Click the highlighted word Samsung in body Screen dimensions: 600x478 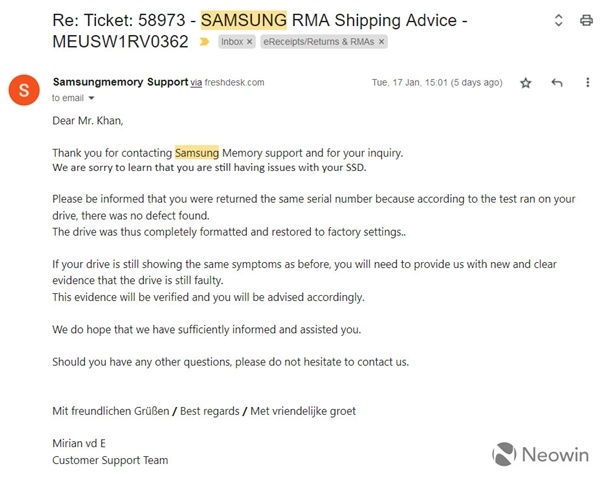point(197,153)
